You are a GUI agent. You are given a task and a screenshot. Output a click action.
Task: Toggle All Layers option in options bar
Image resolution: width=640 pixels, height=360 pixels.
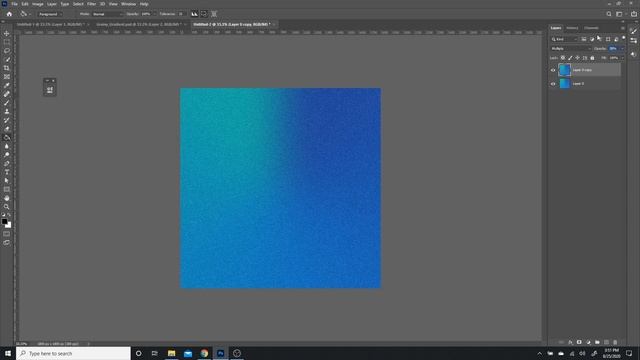pyautogui.click(x=214, y=14)
